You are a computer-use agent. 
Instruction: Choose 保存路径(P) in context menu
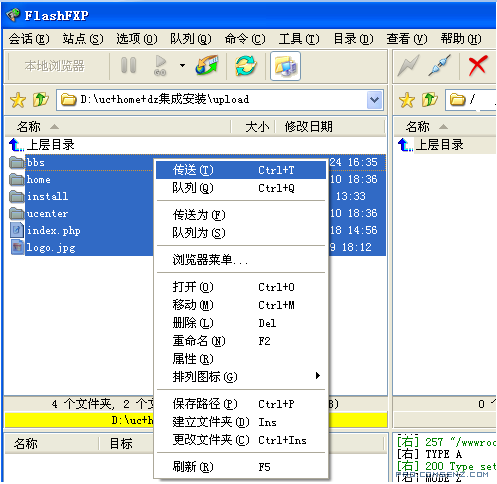(x=241, y=404)
